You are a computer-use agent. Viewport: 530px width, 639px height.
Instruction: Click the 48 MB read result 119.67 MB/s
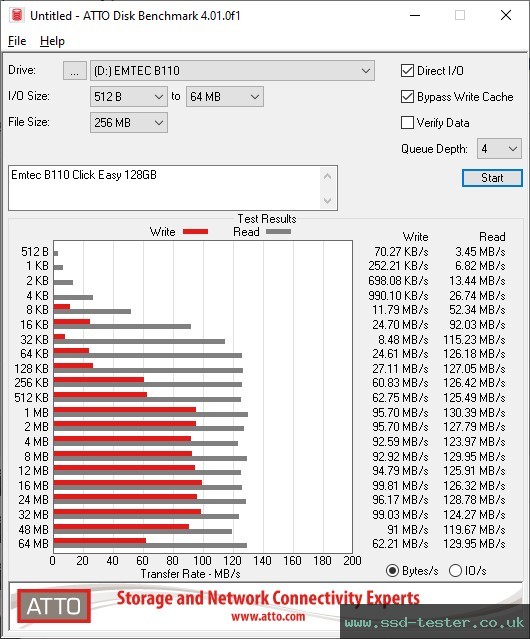click(x=474, y=529)
